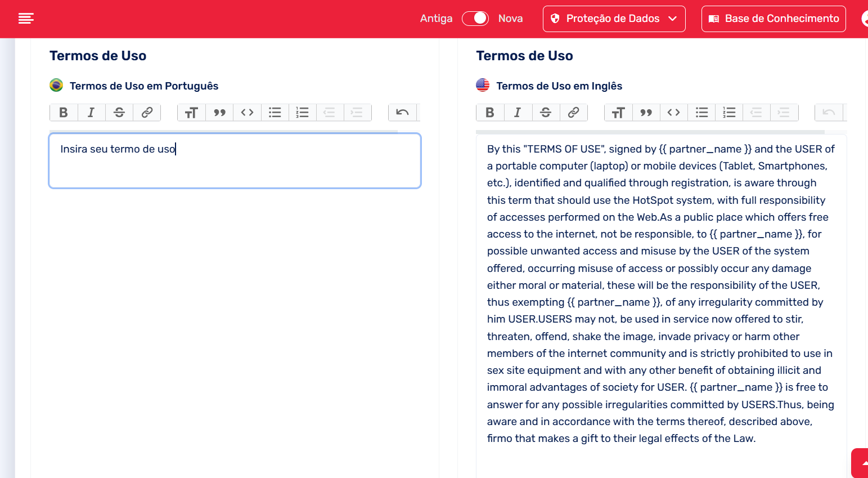Viewport: 868px width, 478px height.
Task: Click the red scroll-to-top button
Action: pyautogui.click(x=860, y=463)
